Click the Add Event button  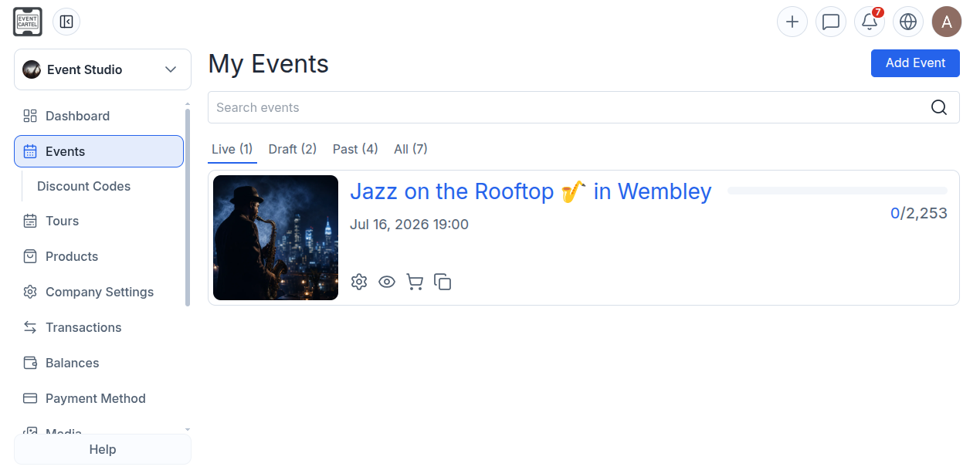[915, 63]
